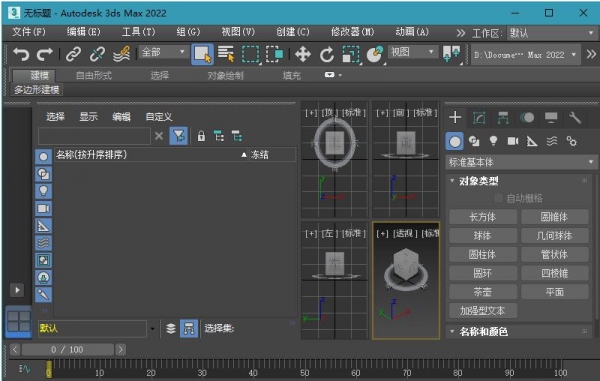Open Select by Name list icon
The width and height of the screenshot is (600, 381).
coord(226,54)
